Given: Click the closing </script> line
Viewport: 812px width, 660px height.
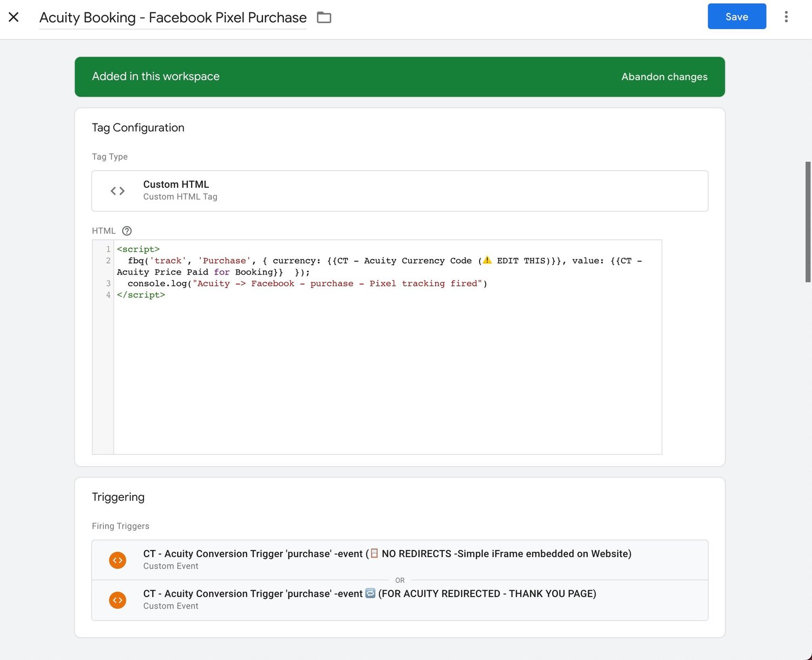Looking at the screenshot, I should click(x=141, y=295).
